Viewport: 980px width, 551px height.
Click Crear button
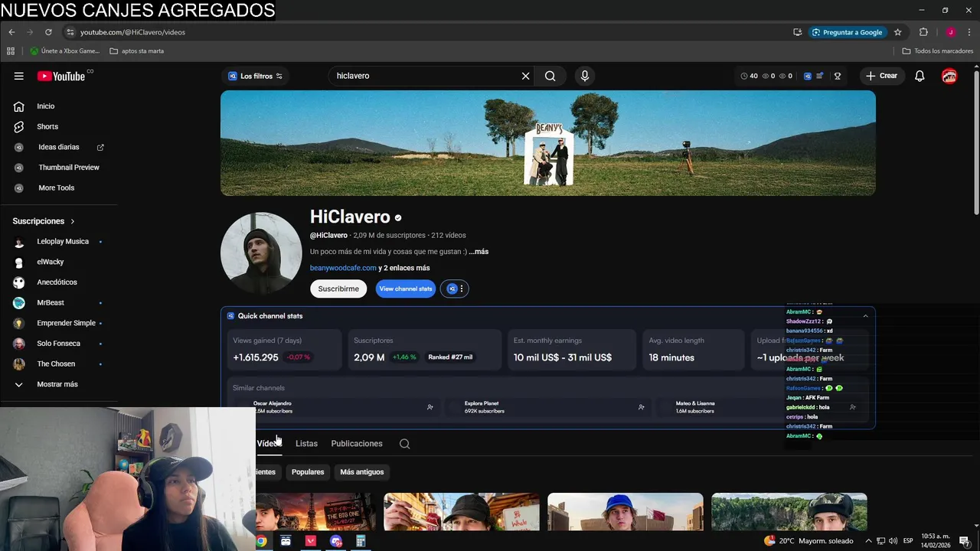881,76
